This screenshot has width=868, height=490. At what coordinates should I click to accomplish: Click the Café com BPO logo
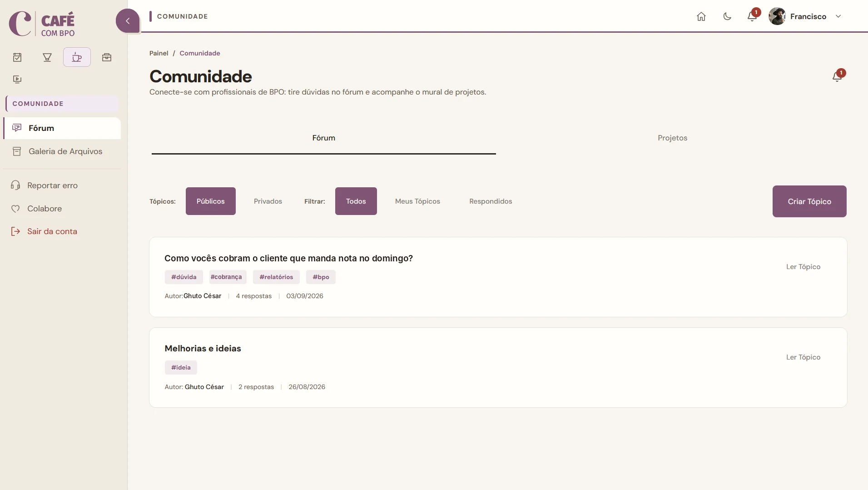(42, 24)
